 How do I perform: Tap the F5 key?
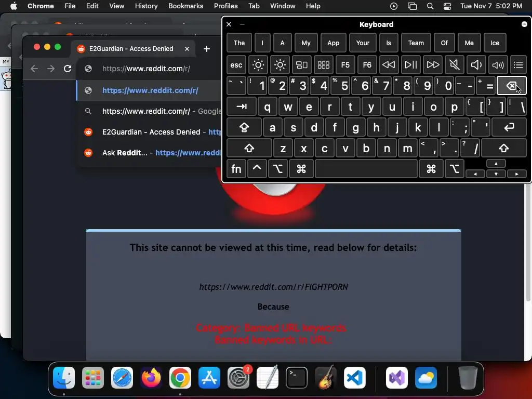pyautogui.click(x=345, y=64)
